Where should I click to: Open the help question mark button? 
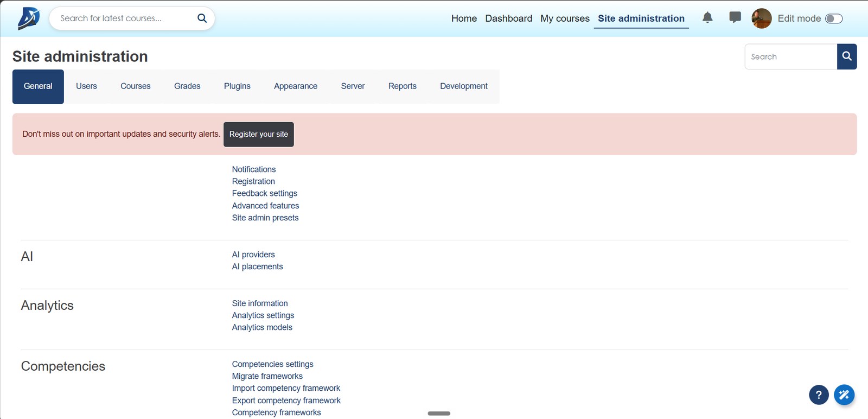[x=819, y=395]
